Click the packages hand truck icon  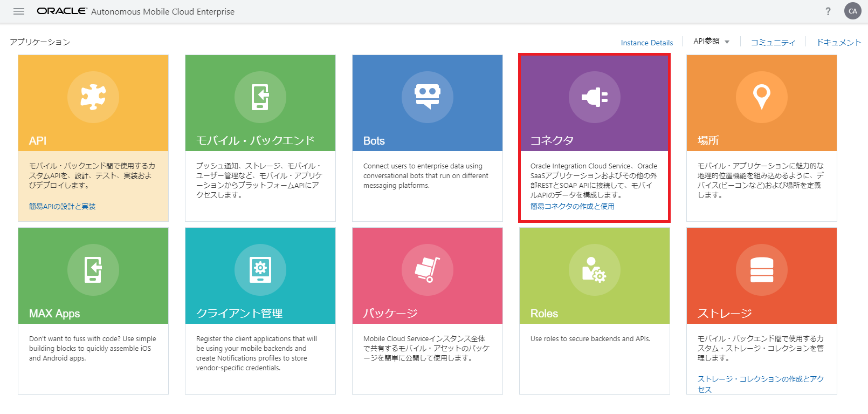coord(428,270)
